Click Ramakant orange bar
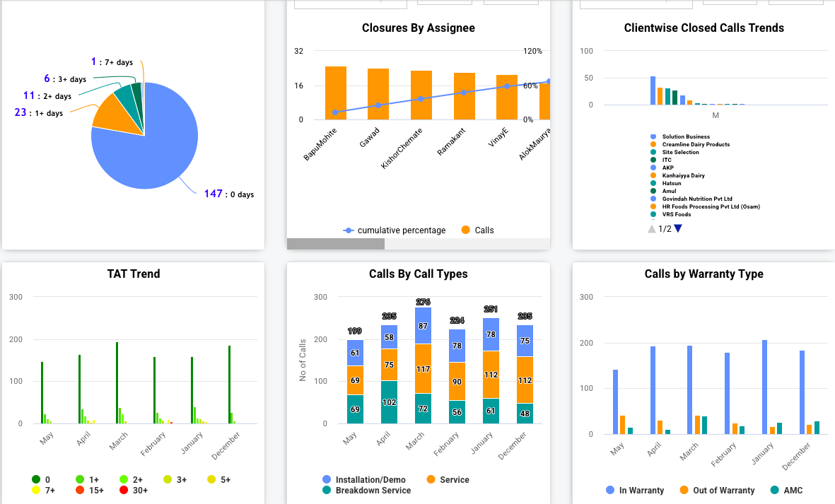Image resolution: width=835 pixels, height=504 pixels. pos(465,96)
